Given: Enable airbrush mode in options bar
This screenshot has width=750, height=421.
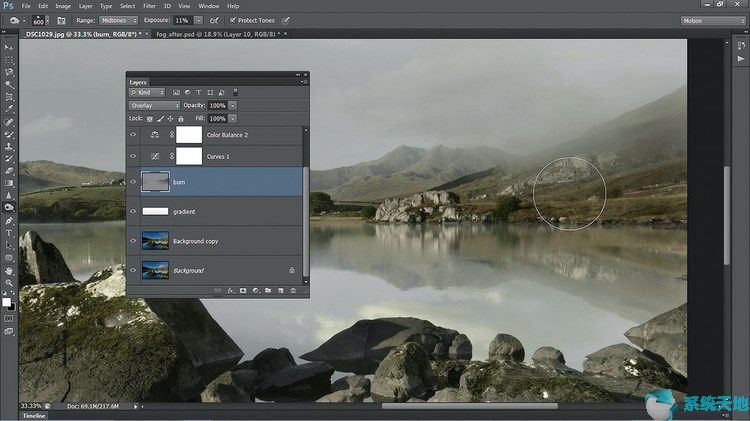Looking at the screenshot, I should 214,21.
